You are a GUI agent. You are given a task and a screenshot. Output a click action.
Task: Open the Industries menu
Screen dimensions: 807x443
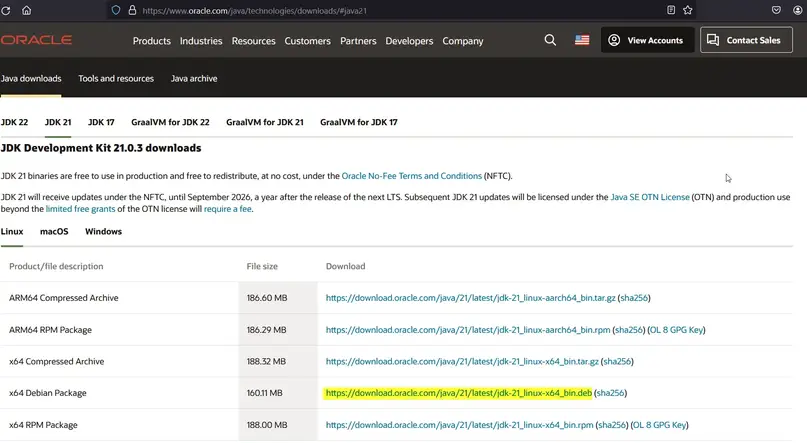point(201,41)
